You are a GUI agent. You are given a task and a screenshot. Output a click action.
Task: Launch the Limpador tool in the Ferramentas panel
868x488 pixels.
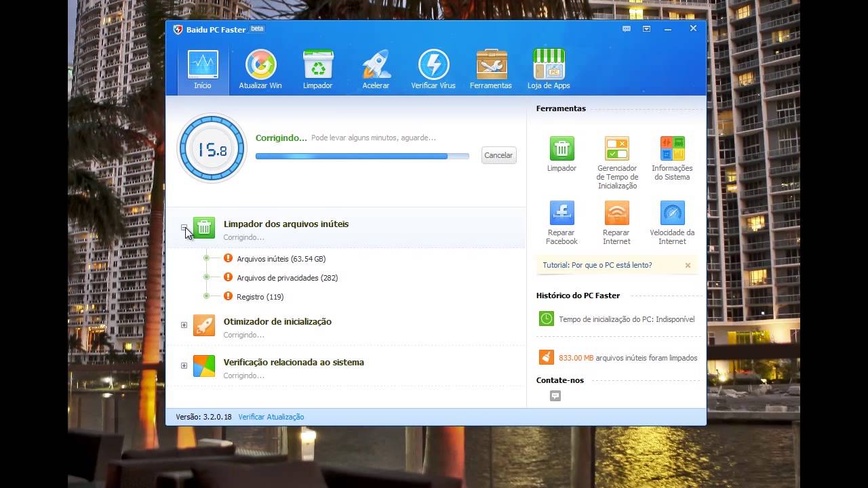click(562, 154)
